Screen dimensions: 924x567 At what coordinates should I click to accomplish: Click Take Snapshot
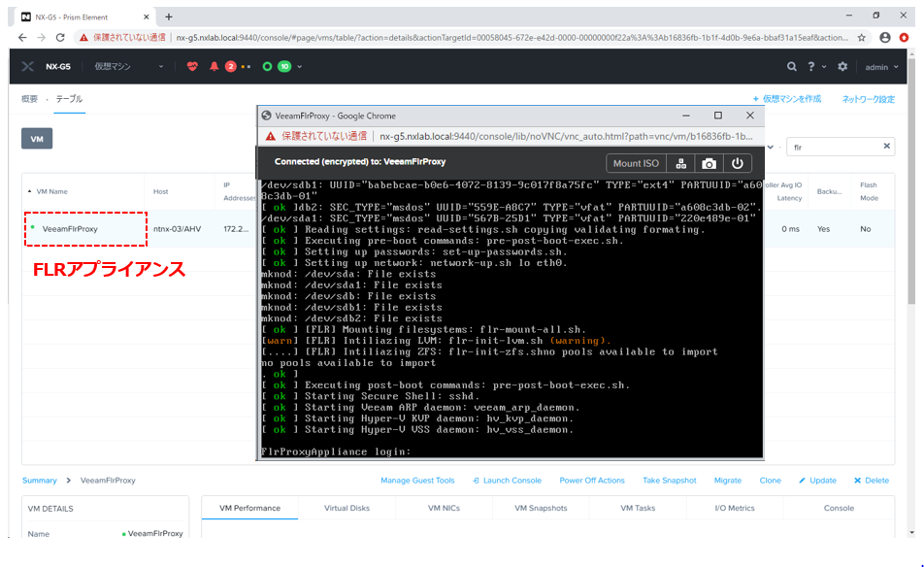[670, 481]
